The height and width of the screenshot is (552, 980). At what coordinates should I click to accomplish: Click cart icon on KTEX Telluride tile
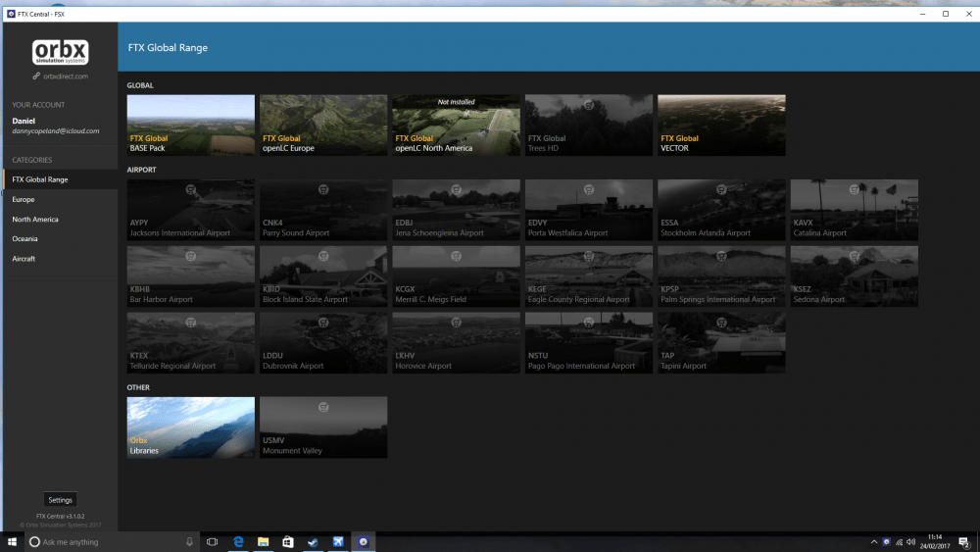191,323
